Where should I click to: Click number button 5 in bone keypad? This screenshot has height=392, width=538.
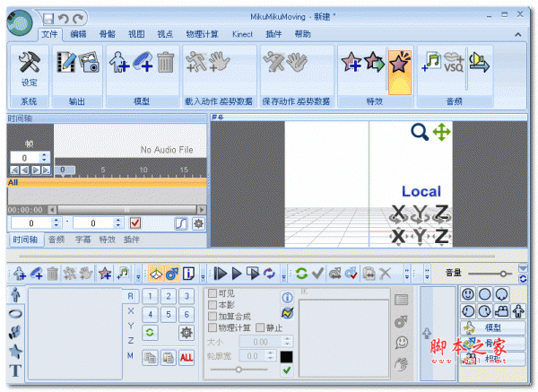point(169,314)
